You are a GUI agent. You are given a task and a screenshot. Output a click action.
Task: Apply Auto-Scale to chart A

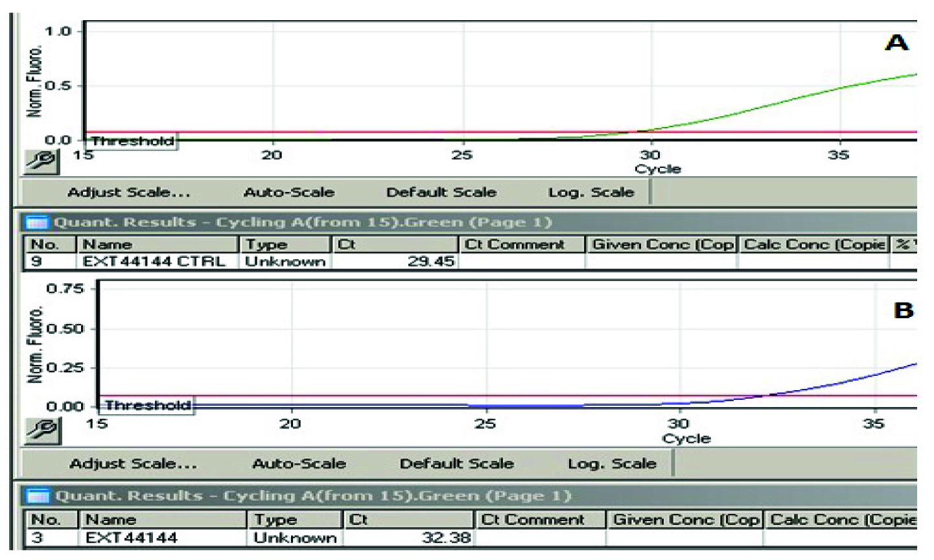coord(289,192)
